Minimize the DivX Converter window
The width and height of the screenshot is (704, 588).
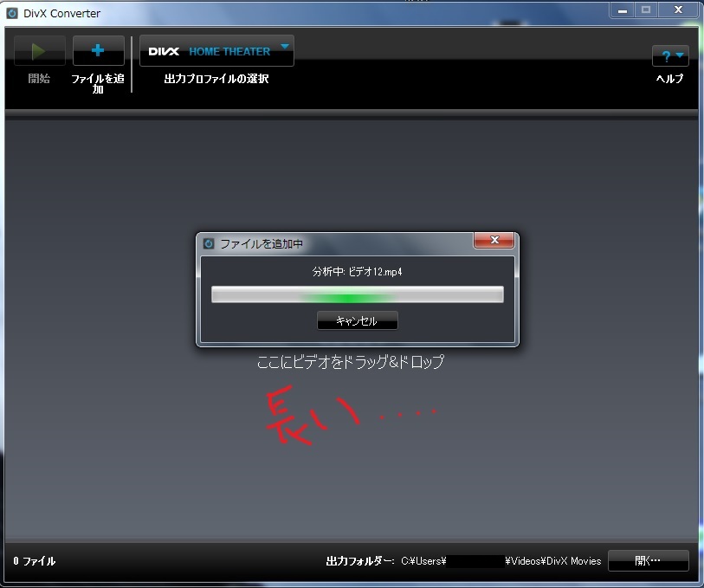click(x=623, y=10)
